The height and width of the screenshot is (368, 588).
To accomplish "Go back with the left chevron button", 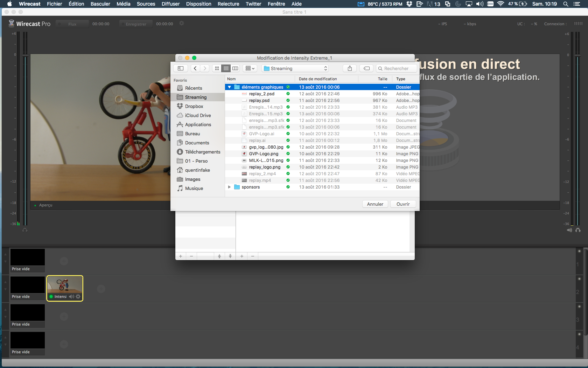I will 195,68.
